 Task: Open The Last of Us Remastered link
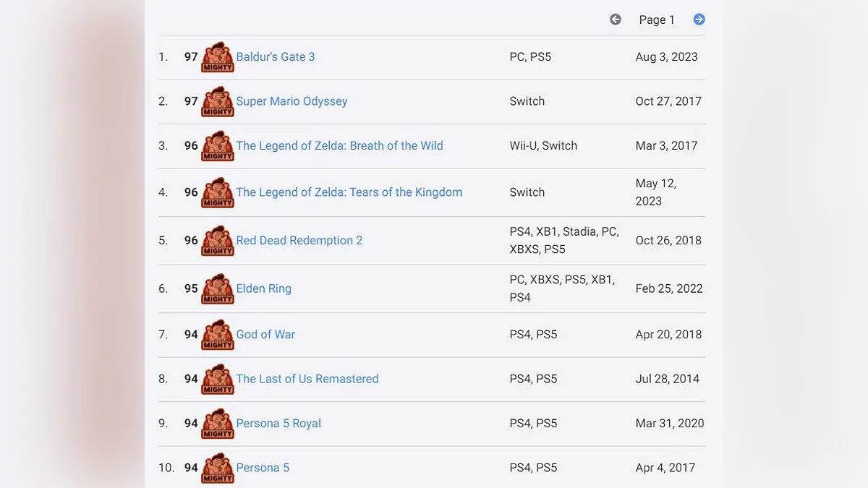point(307,379)
